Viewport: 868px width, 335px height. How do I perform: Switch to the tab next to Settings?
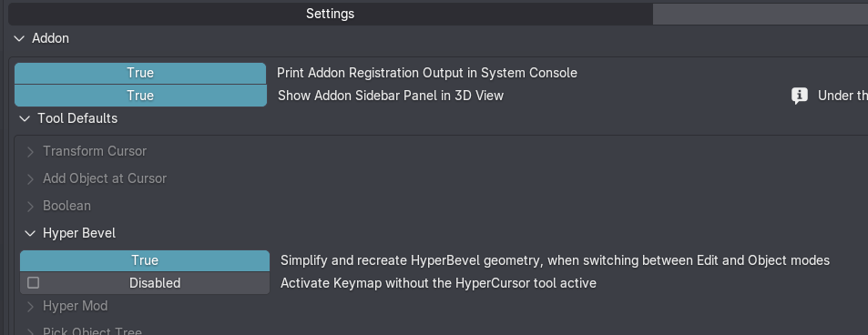click(760, 14)
